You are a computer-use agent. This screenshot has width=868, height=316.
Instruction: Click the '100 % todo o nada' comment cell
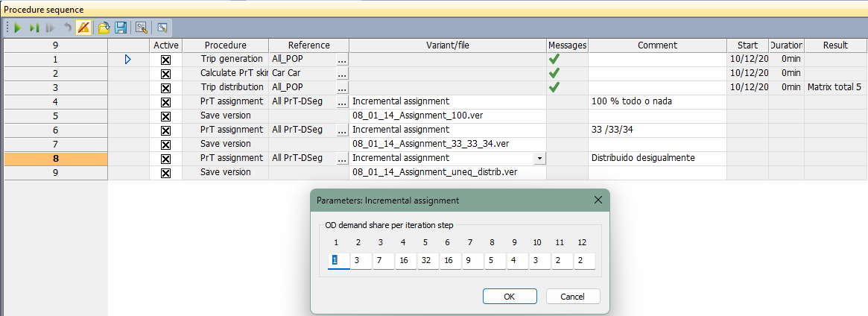click(657, 102)
